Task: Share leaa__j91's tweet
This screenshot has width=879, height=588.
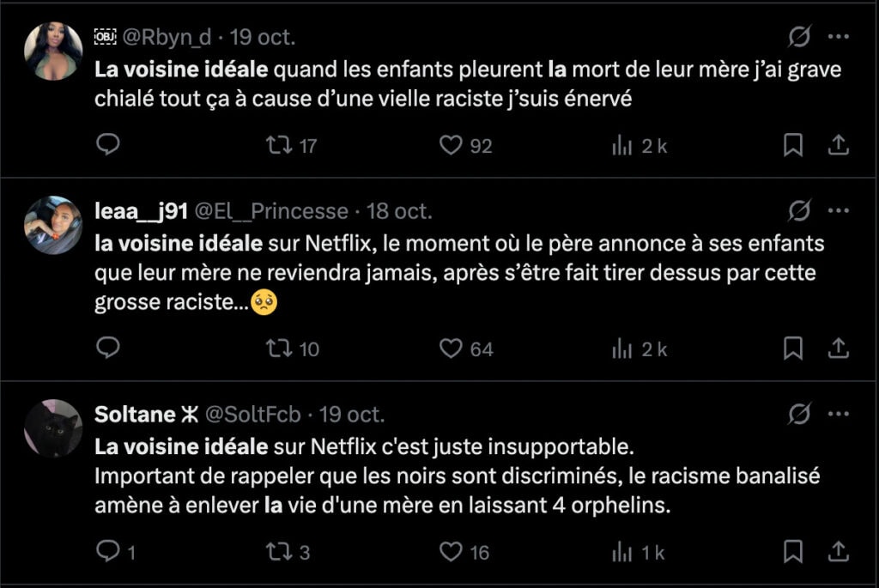Action: click(838, 348)
